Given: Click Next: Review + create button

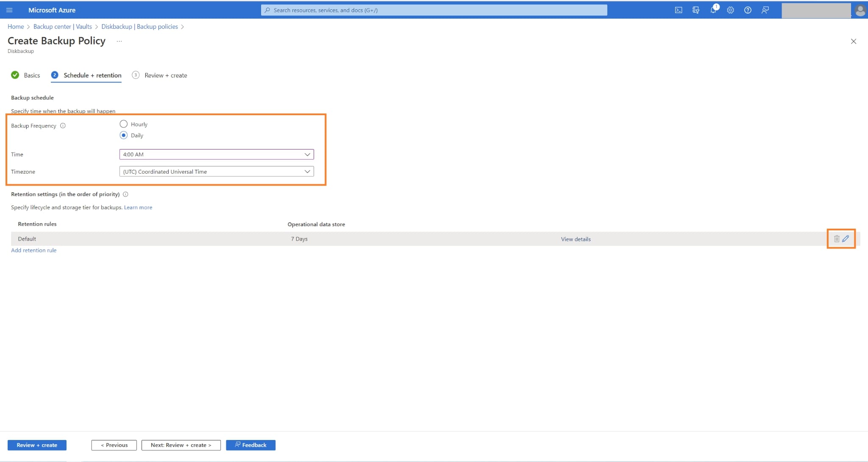Looking at the screenshot, I should point(181,445).
